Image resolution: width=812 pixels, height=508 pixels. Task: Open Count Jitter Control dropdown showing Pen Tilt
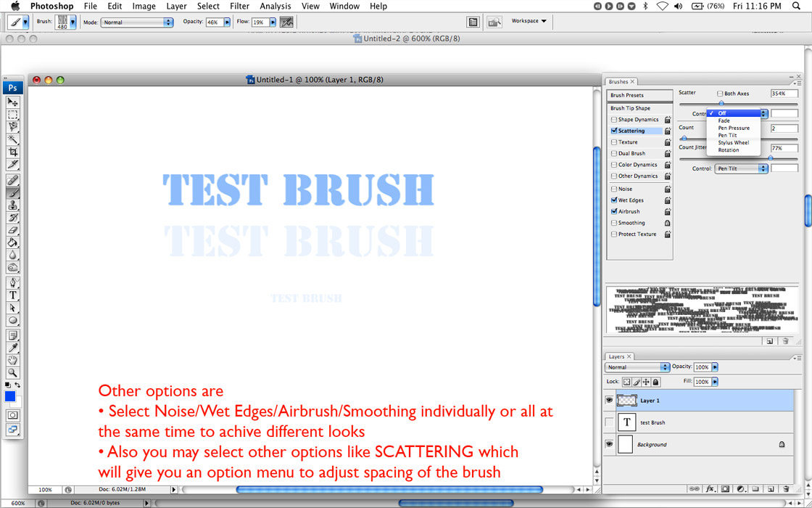click(740, 168)
